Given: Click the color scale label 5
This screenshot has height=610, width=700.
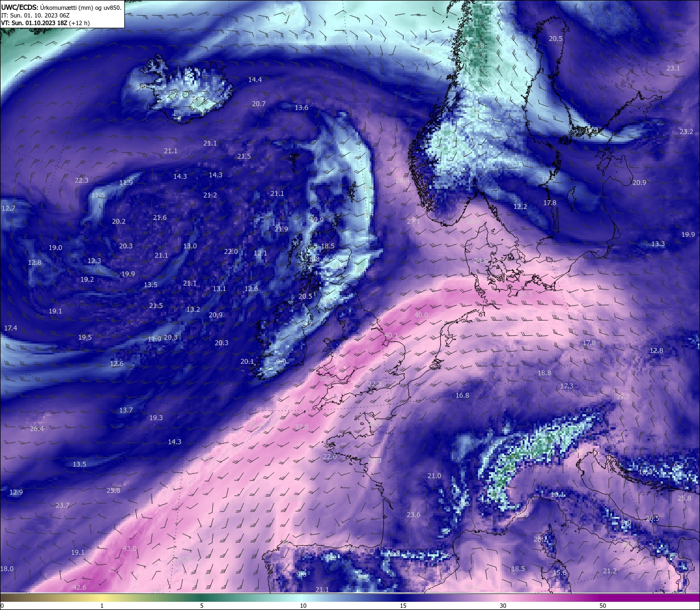Looking at the screenshot, I should [202, 606].
